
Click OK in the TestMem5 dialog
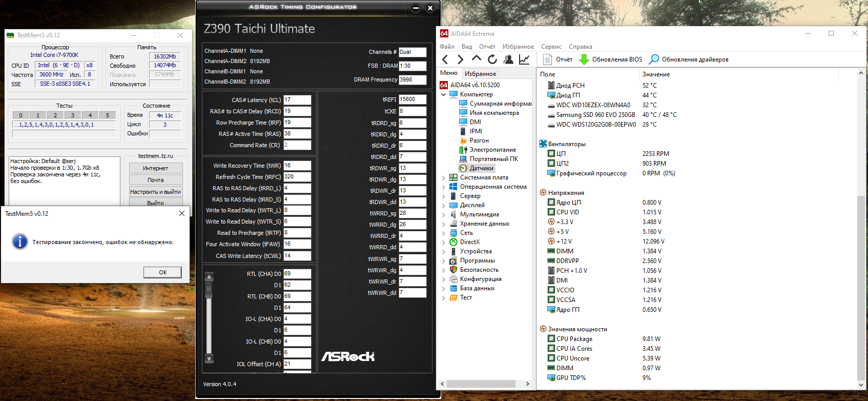[162, 272]
